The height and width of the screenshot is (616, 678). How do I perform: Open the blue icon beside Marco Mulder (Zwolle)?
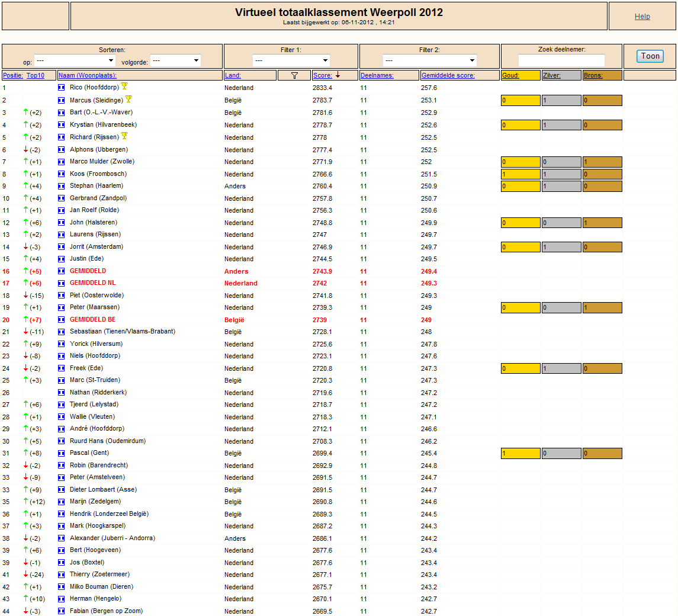click(x=62, y=162)
